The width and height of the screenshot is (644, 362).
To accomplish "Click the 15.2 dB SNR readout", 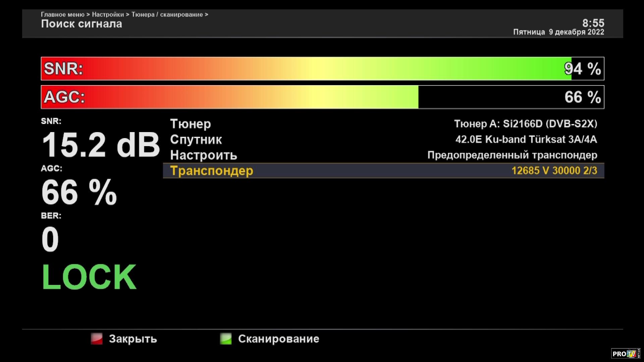I will click(x=101, y=145).
